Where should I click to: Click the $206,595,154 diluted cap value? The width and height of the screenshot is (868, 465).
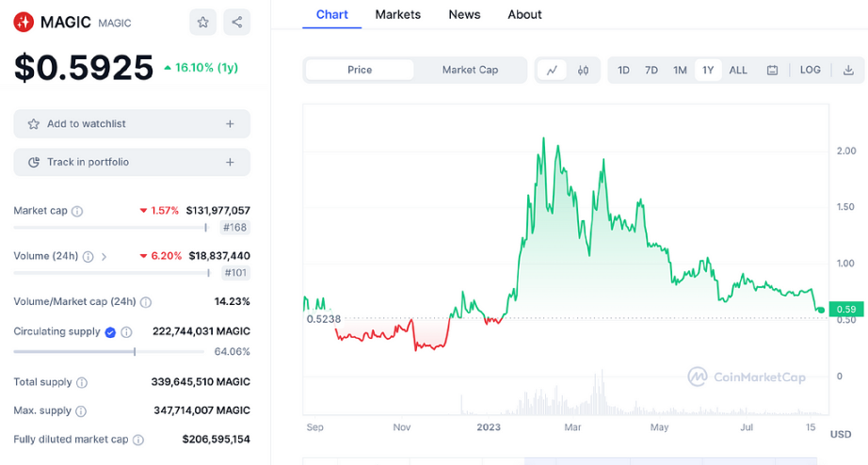pyautogui.click(x=216, y=439)
